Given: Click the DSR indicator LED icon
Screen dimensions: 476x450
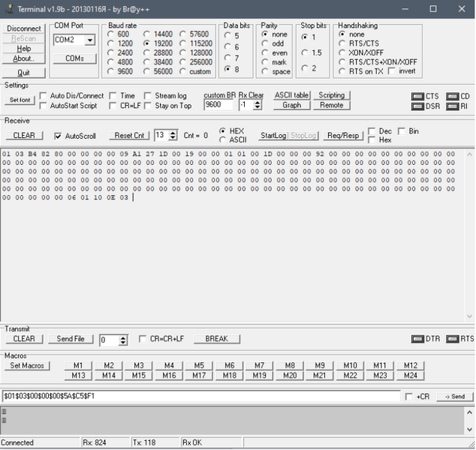Looking at the screenshot, I should 417,106.
